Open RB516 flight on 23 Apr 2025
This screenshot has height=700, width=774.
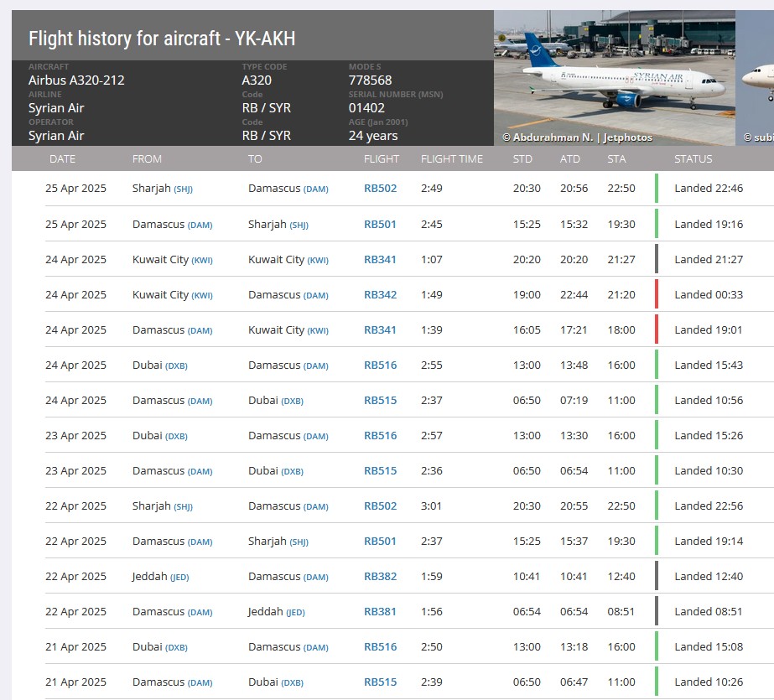pyautogui.click(x=380, y=436)
